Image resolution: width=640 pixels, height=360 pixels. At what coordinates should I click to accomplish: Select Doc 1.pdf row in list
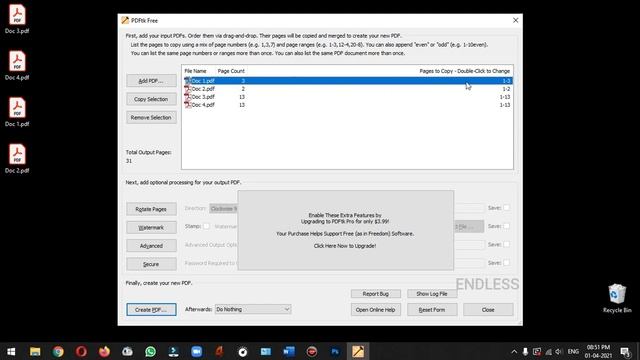(x=347, y=81)
